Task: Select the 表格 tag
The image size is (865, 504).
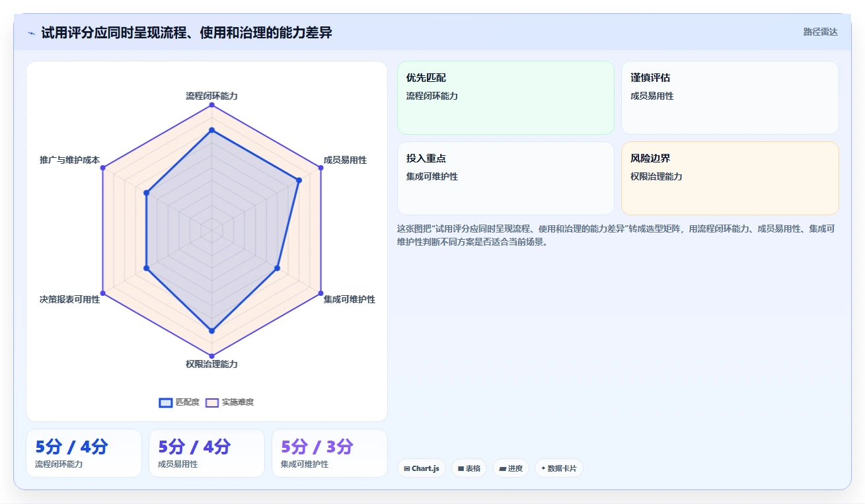Action: click(x=469, y=468)
